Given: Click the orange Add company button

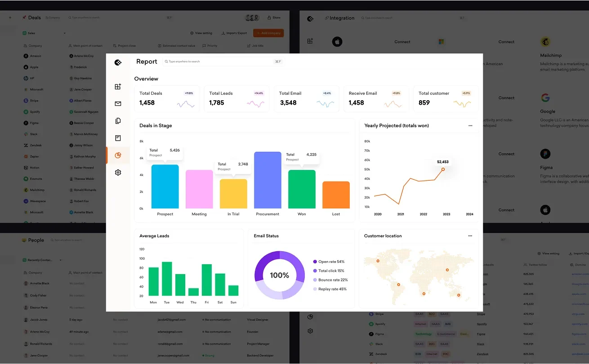Looking at the screenshot, I should click(x=268, y=33).
